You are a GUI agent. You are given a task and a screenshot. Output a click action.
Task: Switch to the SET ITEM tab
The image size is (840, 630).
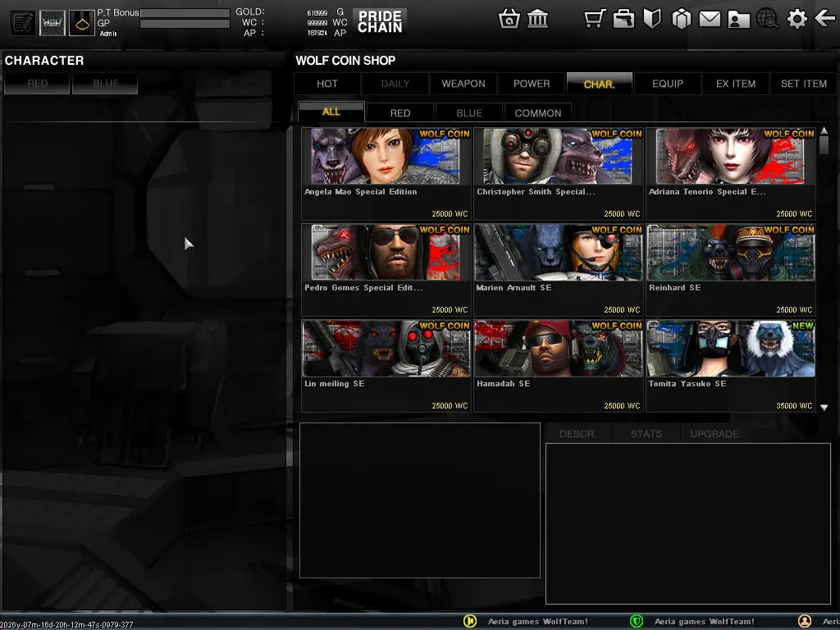click(804, 84)
